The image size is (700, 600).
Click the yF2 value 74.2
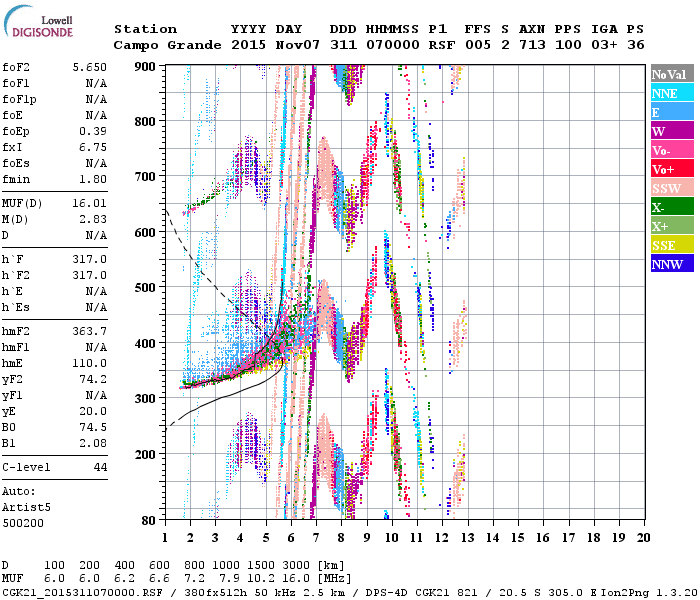(93, 379)
